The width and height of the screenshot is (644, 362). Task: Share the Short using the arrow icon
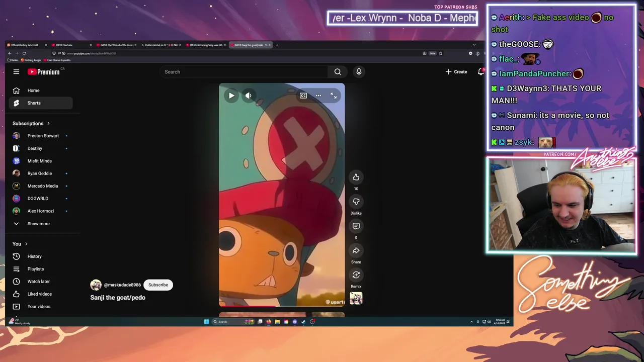(x=356, y=250)
